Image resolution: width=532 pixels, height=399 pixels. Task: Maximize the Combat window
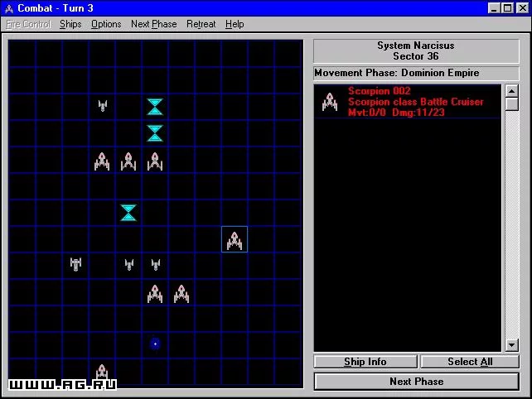(x=507, y=8)
